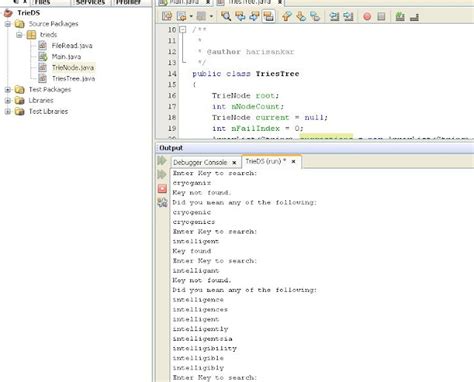The width and height of the screenshot is (474, 382).
Task: Click the output suggestion 'intelligentsia'
Action: (202, 339)
